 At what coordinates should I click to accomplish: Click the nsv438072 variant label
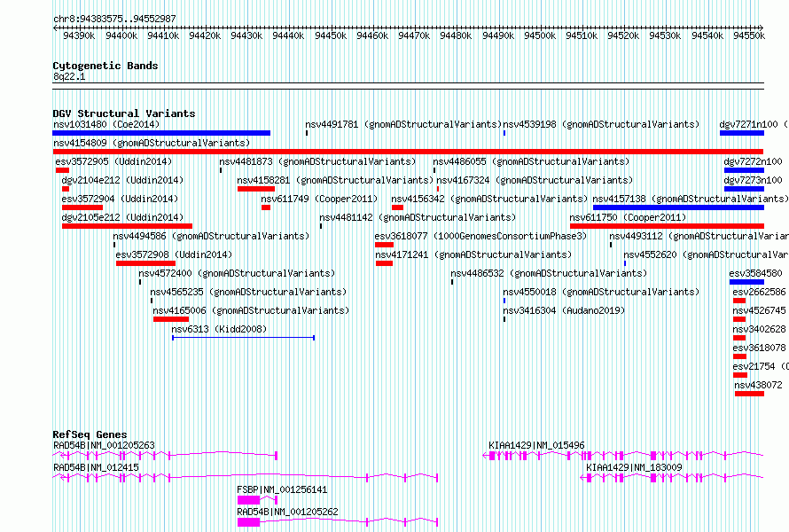pyautogui.click(x=758, y=385)
